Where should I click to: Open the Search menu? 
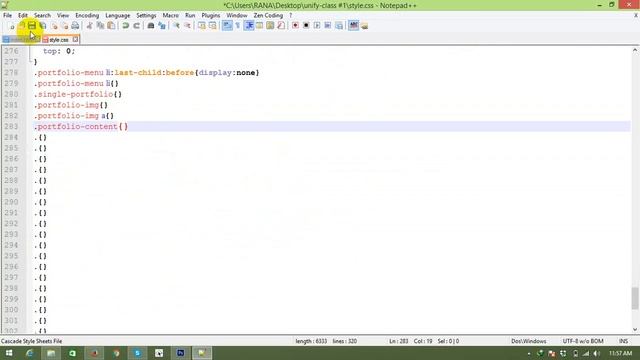click(x=42, y=16)
